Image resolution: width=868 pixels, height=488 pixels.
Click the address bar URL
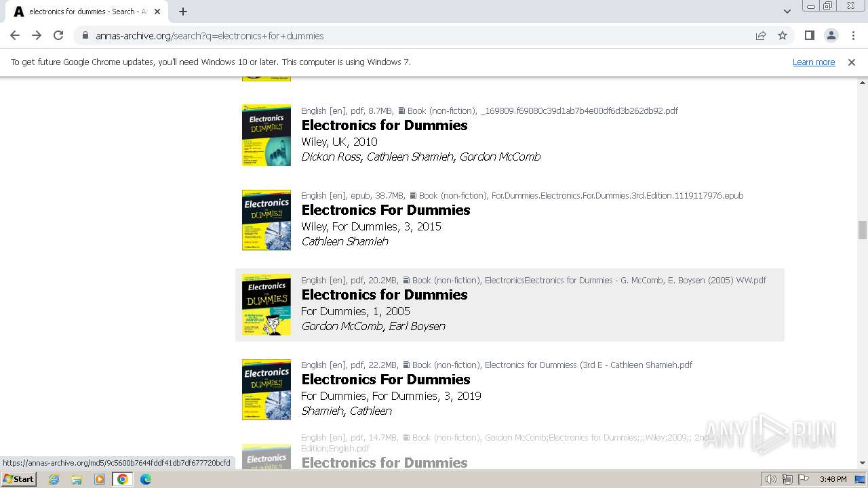[x=210, y=36]
